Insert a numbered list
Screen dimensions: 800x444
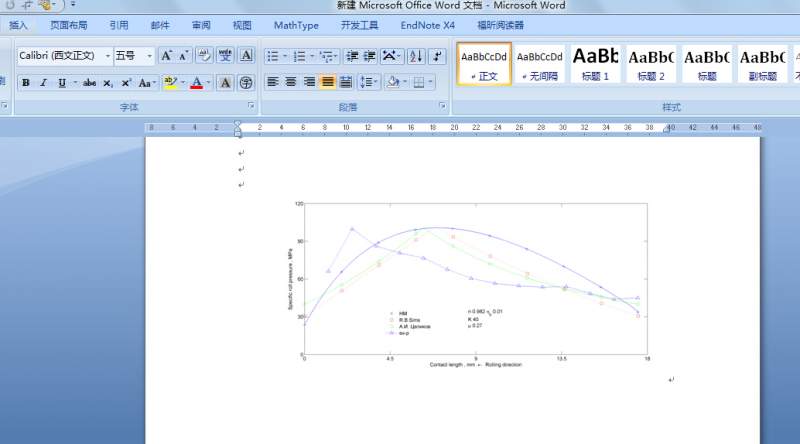pos(299,56)
